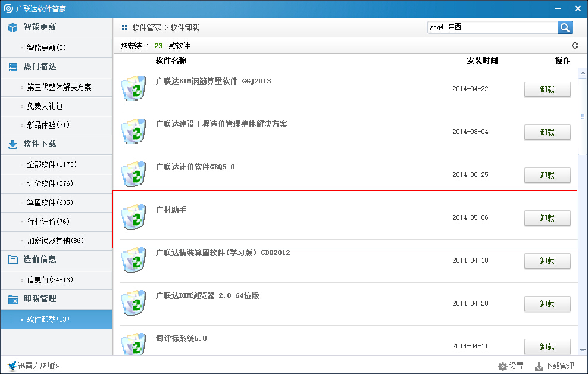588x374 pixels.
Task: Click the 迅雷为您加速 text
Action: (39, 366)
